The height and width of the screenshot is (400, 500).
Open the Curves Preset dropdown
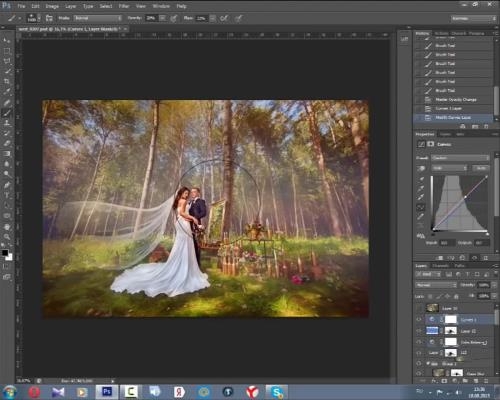[460, 158]
